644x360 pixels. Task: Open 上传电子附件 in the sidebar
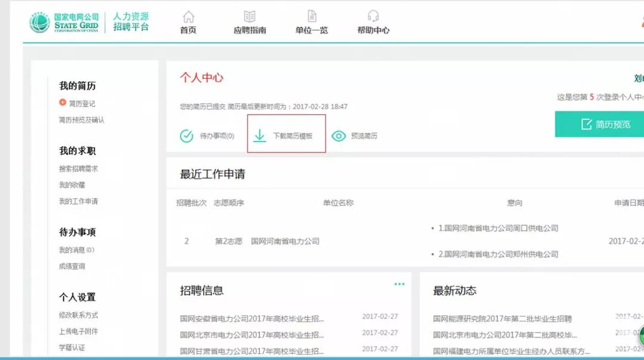point(78,331)
